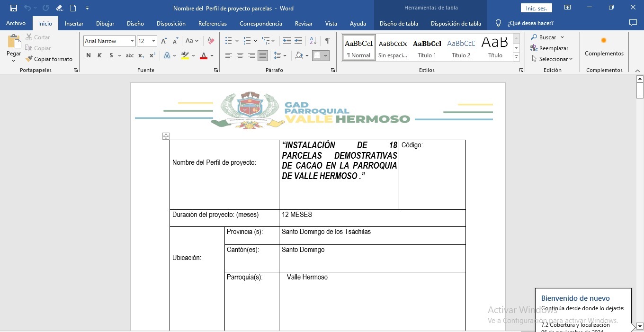Click the subscript icon
This screenshot has height=332, width=644.
click(141, 55)
